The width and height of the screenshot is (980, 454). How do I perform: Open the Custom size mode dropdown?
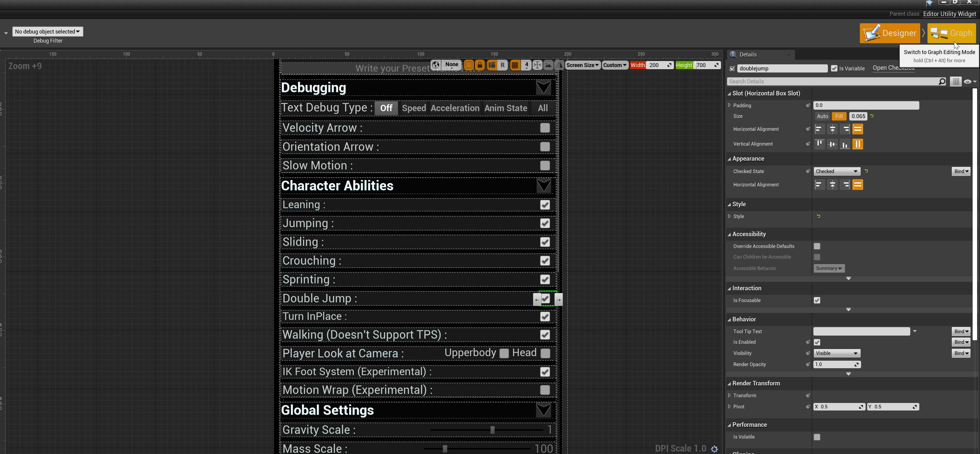[x=615, y=65]
